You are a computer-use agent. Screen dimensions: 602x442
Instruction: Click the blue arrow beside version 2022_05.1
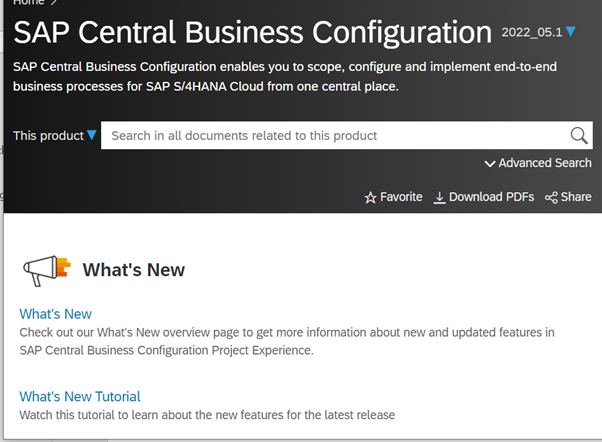click(x=570, y=32)
